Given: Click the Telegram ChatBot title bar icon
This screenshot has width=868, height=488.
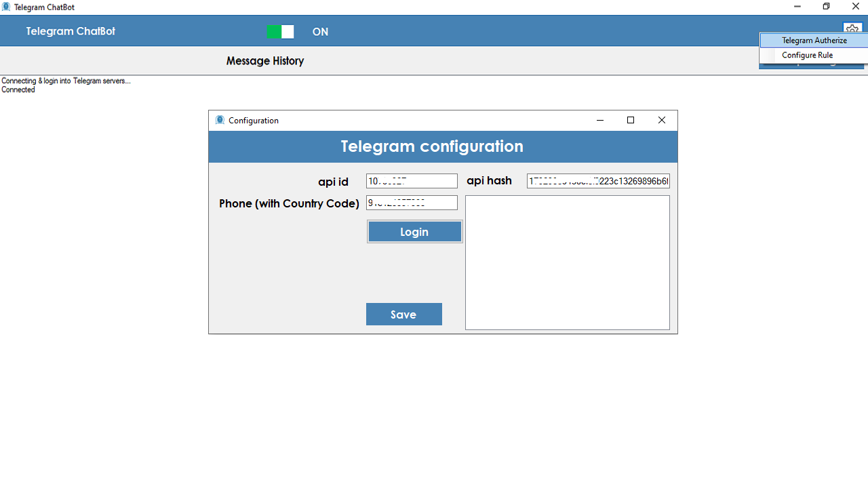Looking at the screenshot, I should (x=6, y=7).
